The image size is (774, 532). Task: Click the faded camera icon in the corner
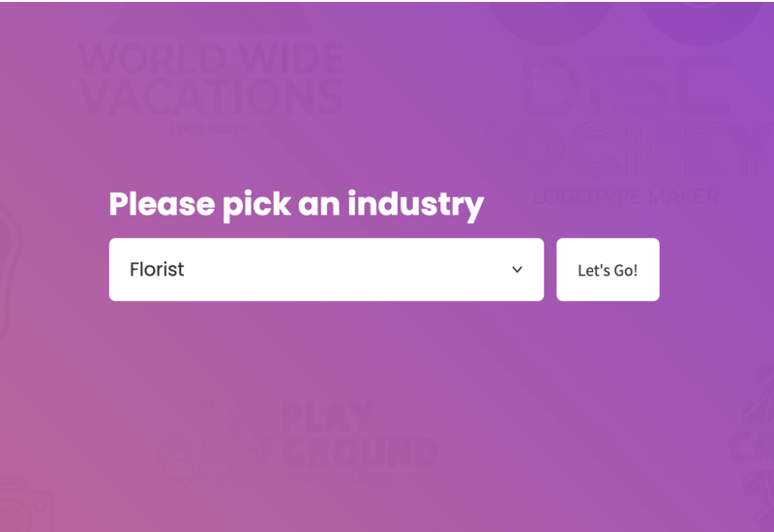pos(26,504)
